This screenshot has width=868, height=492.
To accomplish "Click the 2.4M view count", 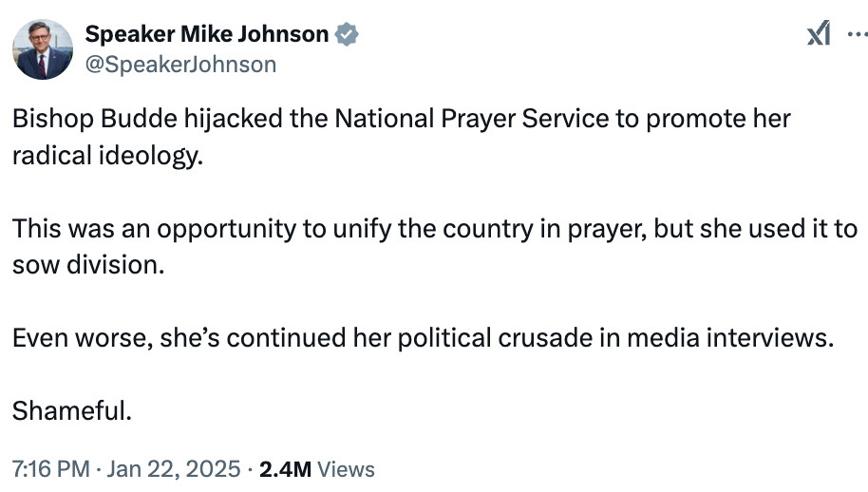I will pyautogui.click(x=284, y=469).
